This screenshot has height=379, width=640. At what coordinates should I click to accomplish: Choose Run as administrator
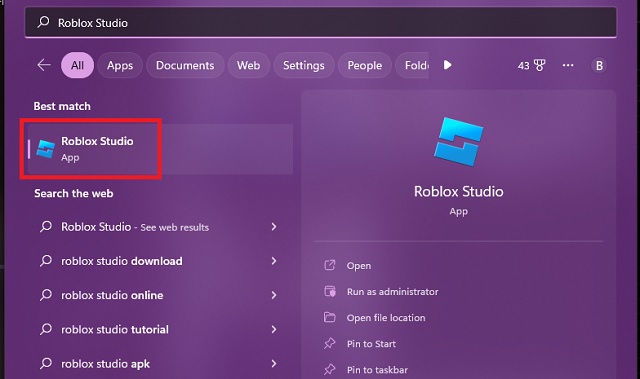[x=392, y=292]
